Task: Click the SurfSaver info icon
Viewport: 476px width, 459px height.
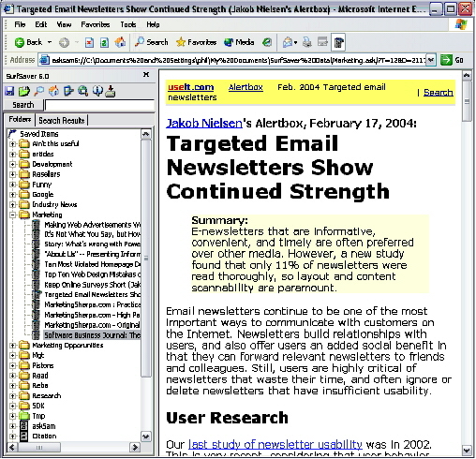Action: pyautogui.click(x=97, y=91)
